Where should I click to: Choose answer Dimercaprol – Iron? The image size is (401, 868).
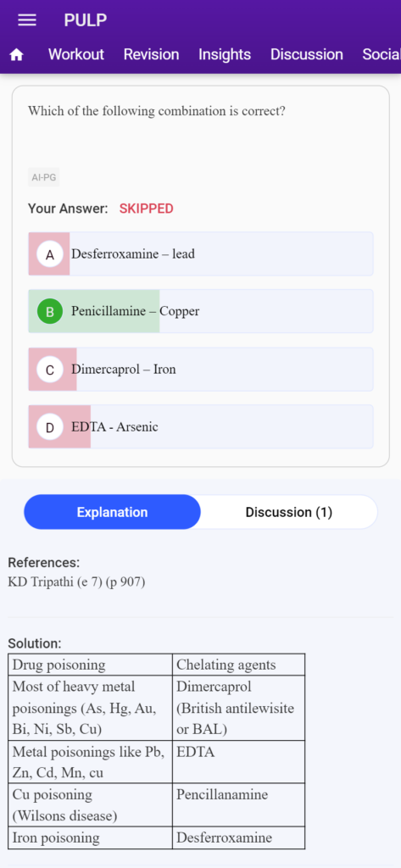point(200,370)
